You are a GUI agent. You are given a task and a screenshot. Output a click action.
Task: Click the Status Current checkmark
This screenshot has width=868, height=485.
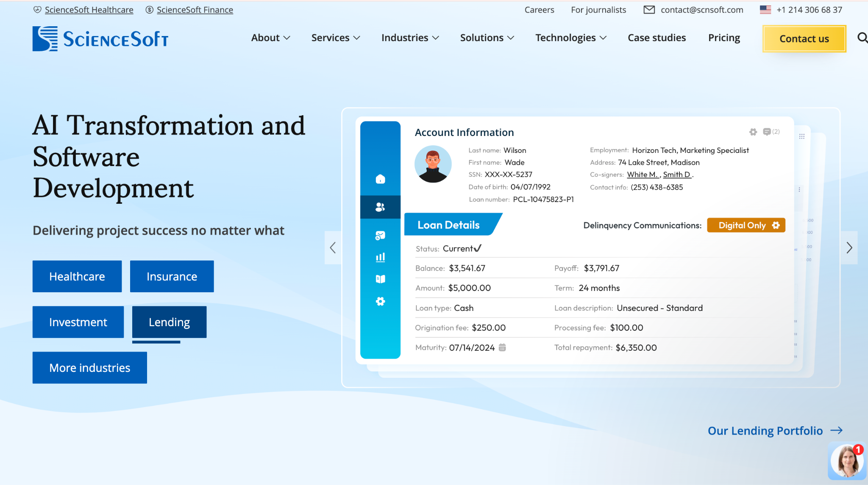[477, 248]
